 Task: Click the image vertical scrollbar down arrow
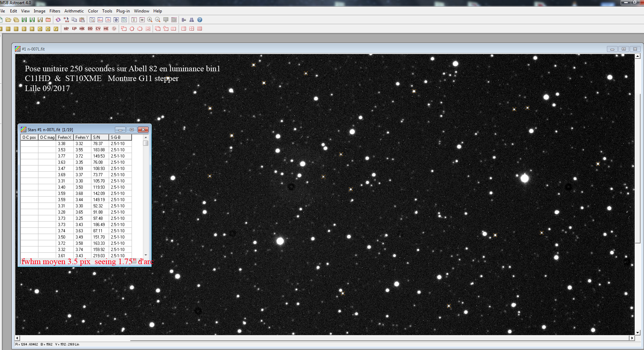pyautogui.click(x=638, y=332)
